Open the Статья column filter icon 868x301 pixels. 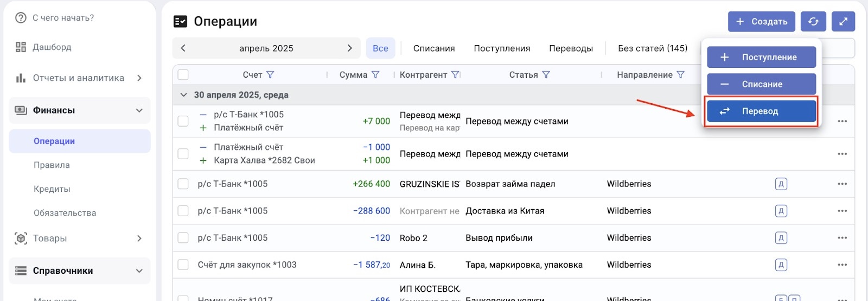click(546, 75)
